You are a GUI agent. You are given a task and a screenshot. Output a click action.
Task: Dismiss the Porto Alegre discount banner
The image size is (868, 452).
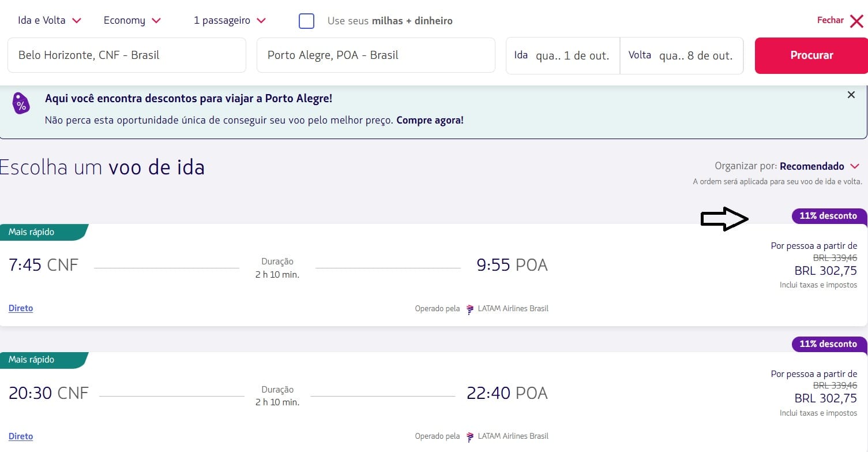[851, 95]
